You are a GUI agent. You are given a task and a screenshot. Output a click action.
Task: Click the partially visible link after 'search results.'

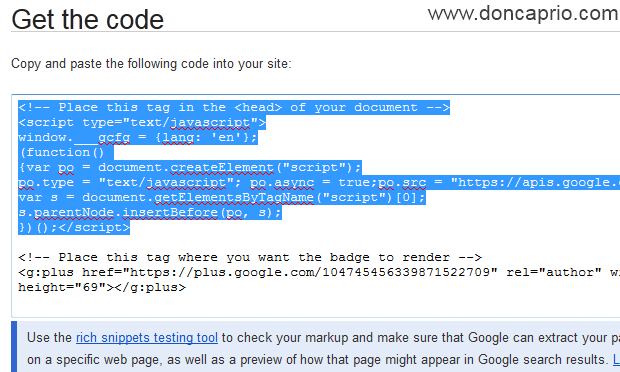point(616,359)
